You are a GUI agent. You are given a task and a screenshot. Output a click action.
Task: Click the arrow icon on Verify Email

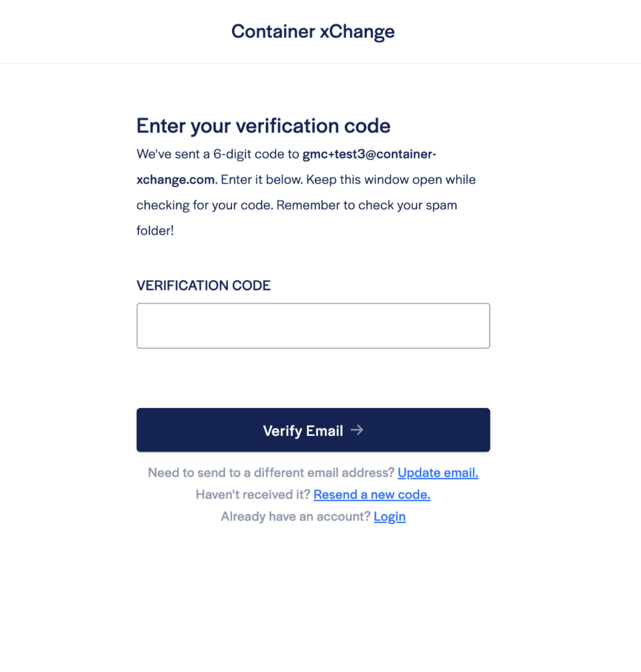click(357, 430)
